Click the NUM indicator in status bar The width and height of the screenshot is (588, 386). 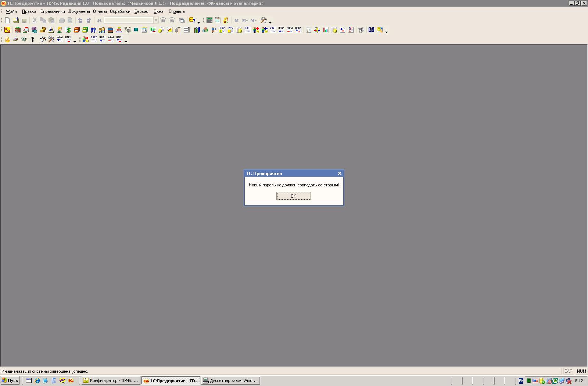tap(581, 371)
